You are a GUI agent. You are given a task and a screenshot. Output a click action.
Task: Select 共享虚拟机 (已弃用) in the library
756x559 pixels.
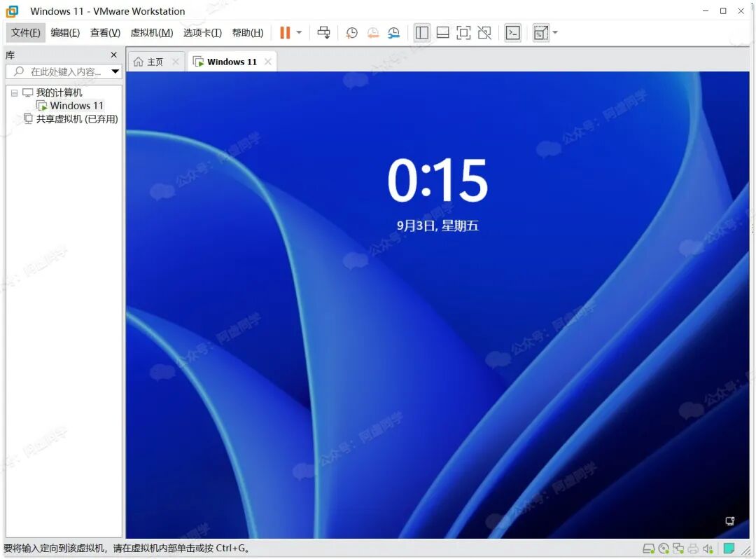(x=77, y=118)
